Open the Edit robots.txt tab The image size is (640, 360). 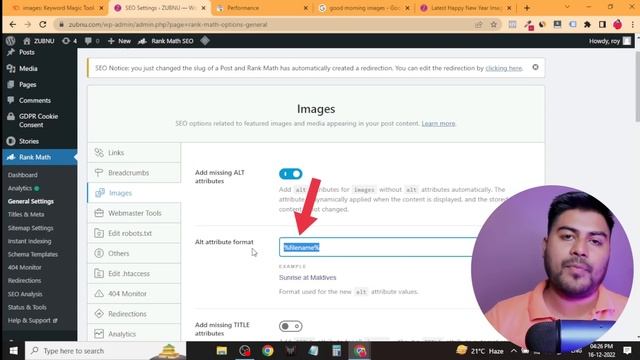click(134, 233)
